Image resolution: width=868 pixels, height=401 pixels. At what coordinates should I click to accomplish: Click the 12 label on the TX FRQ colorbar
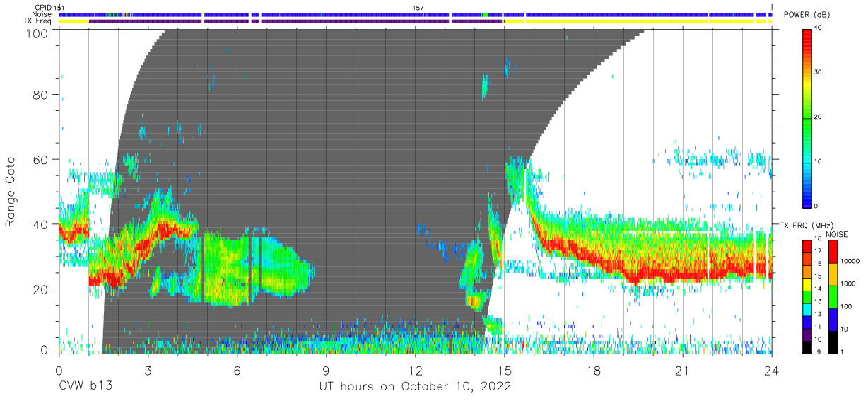pos(818,314)
